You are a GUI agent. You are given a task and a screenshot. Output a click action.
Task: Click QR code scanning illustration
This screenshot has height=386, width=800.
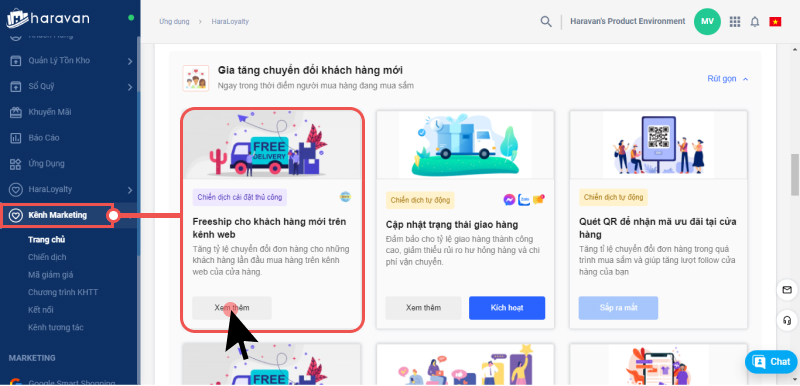pyautogui.click(x=658, y=145)
